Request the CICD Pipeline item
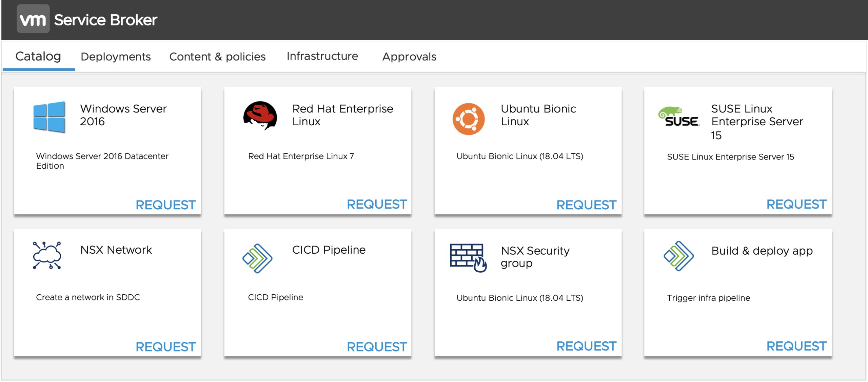This screenshot has width=868, height=382. click(x=376, y=346)
